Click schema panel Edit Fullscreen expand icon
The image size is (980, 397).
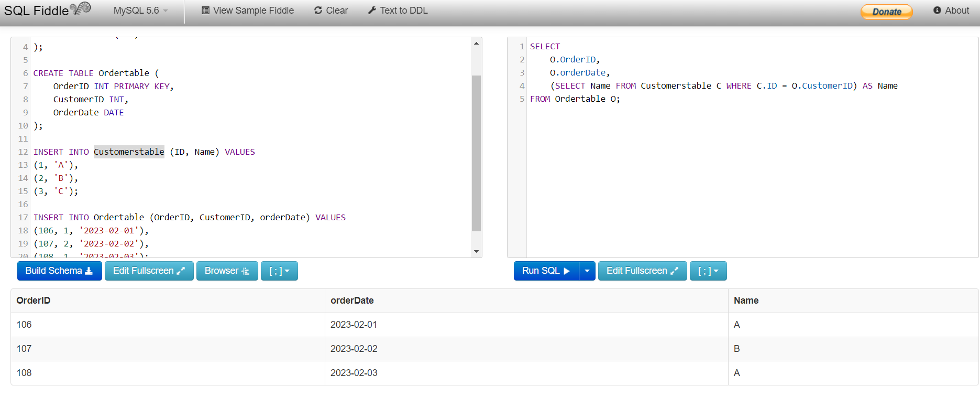tap(181, 271)
